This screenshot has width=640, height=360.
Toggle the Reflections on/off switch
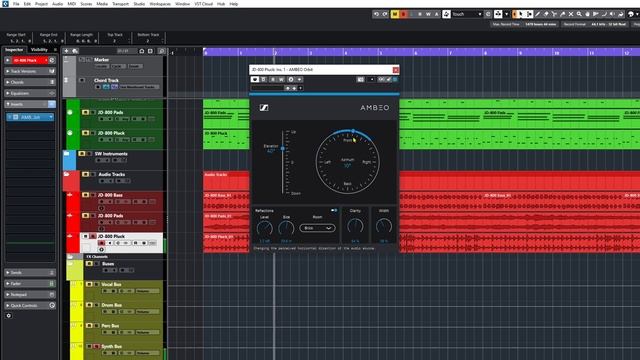(334, 211)
